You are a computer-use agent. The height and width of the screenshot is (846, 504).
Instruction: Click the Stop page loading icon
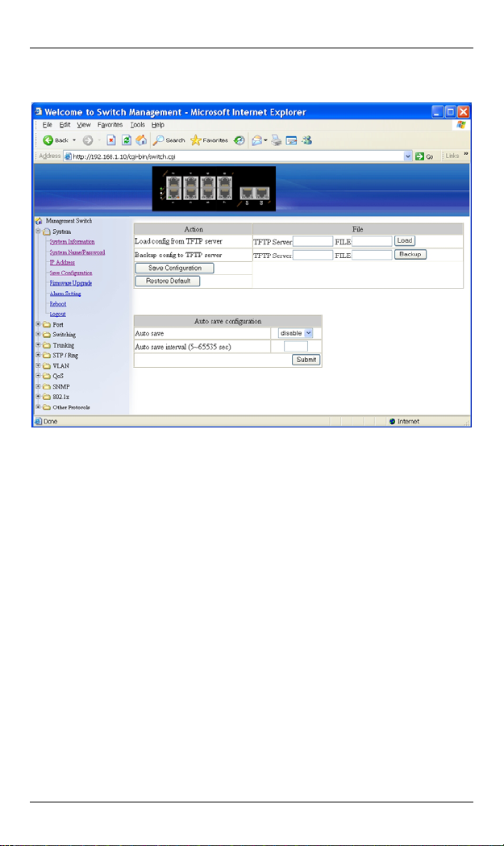click(111, 140)
